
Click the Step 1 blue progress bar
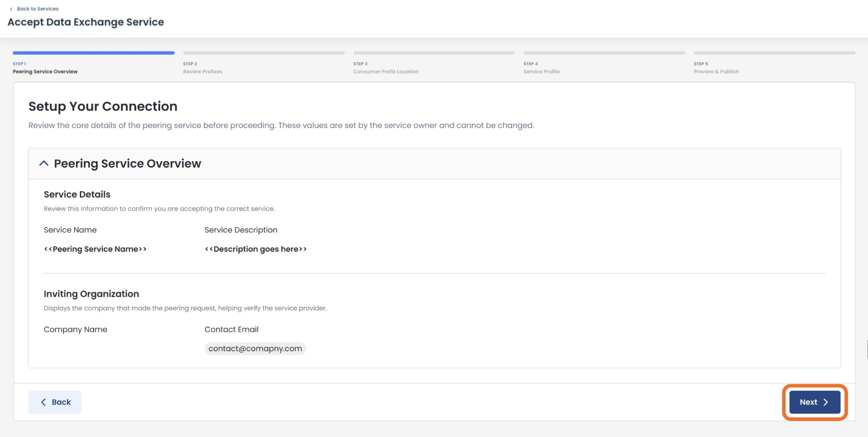94,53
